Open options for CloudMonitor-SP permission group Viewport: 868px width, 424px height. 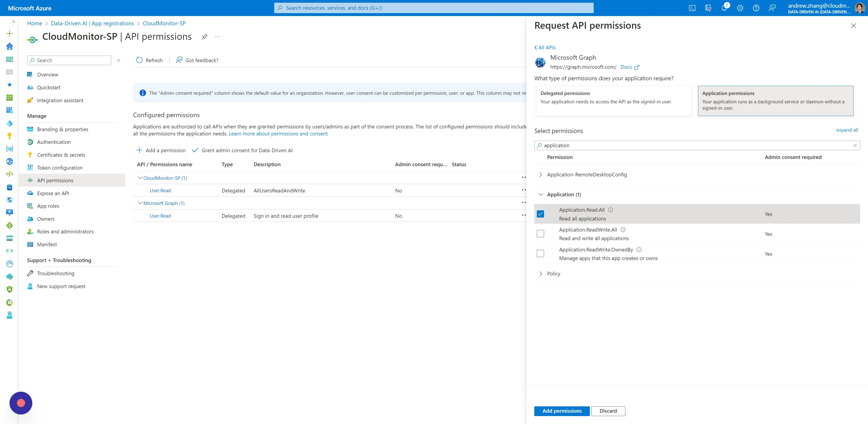click(x=524, y=178)
